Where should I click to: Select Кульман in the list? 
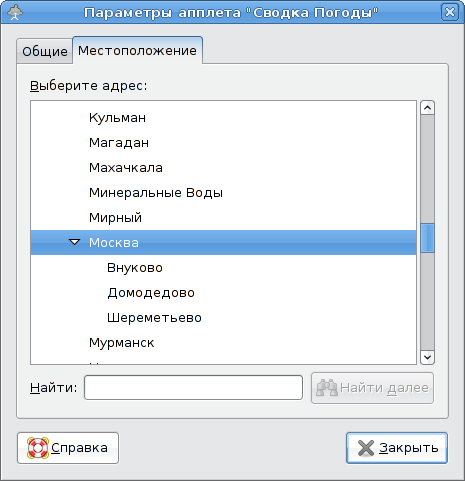pyautogui.click(x=117, y=118)
